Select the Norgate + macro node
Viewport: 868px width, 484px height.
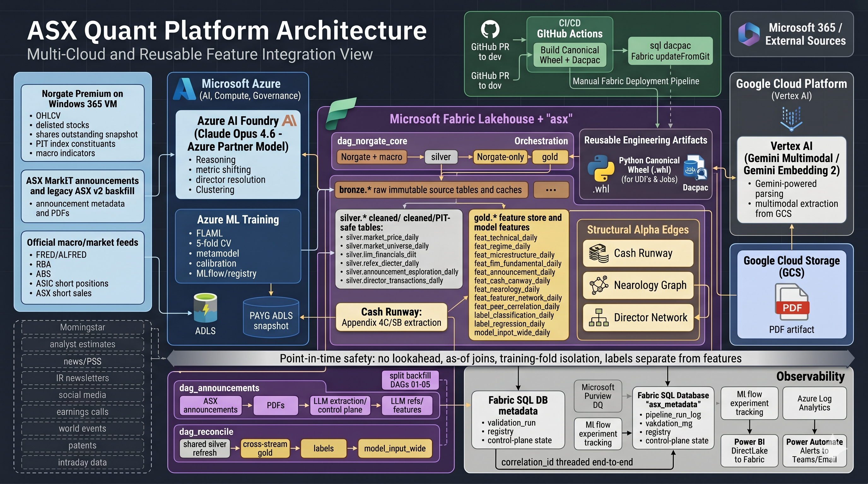point(371,157)
